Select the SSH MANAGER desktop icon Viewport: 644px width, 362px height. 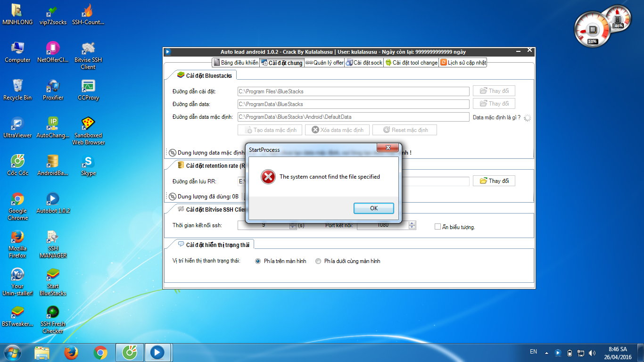click(x=53, y=244)
